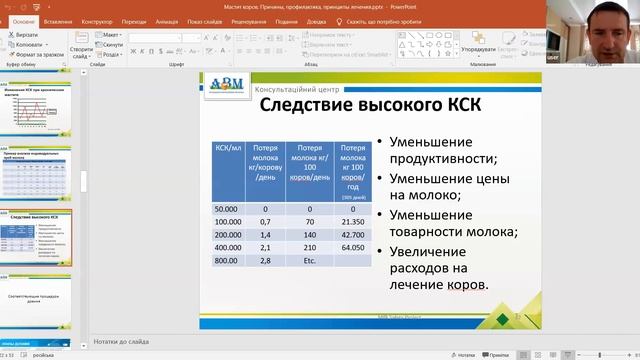Toggle bold Ж formatting

point(133,51)
